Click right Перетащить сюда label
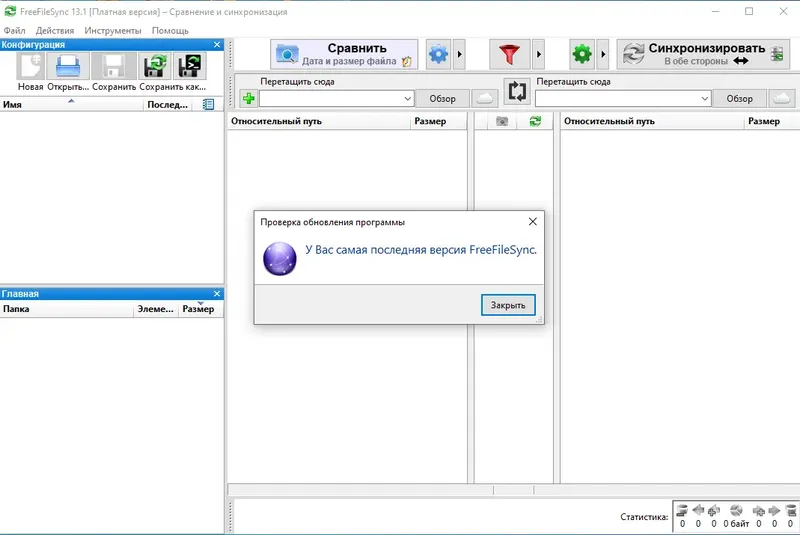Screen dimensions: 800x535 coord(573,82)
